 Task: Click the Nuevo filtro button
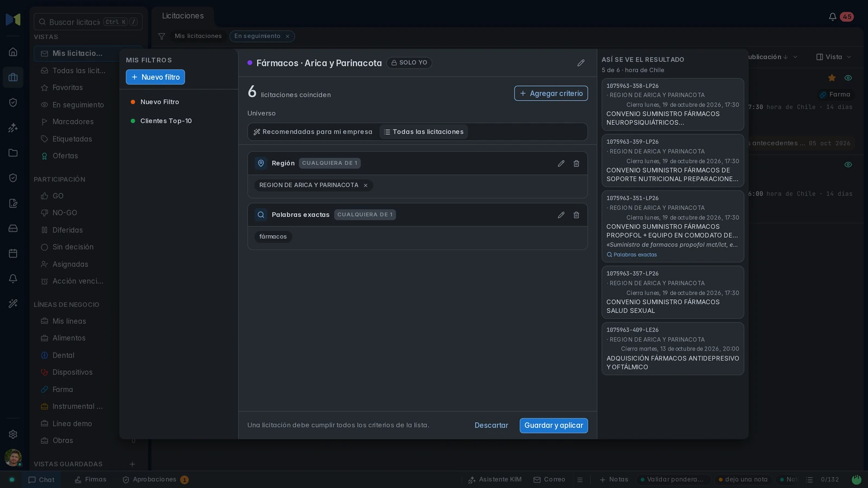156,77
